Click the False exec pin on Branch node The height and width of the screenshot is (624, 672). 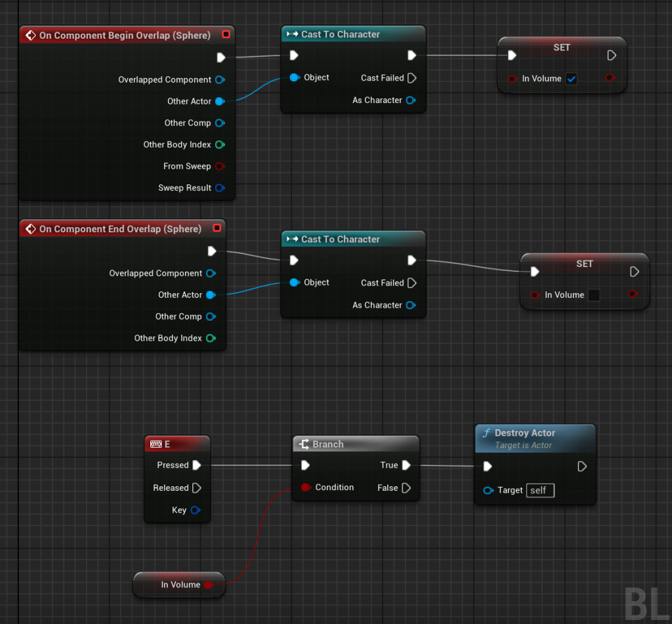click(406, 488)
